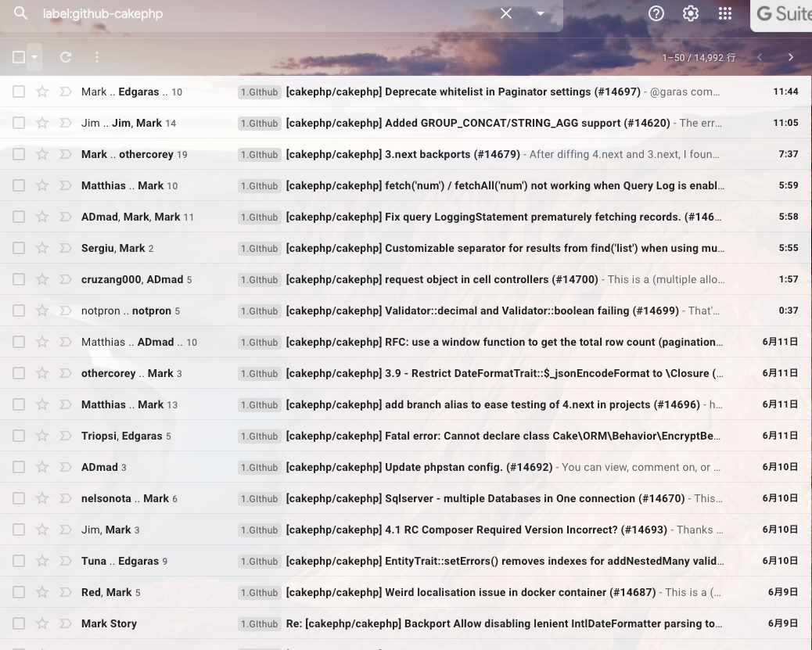Open the Google apps grid
This screenshot has width=812, height=650.
[725, 13]
